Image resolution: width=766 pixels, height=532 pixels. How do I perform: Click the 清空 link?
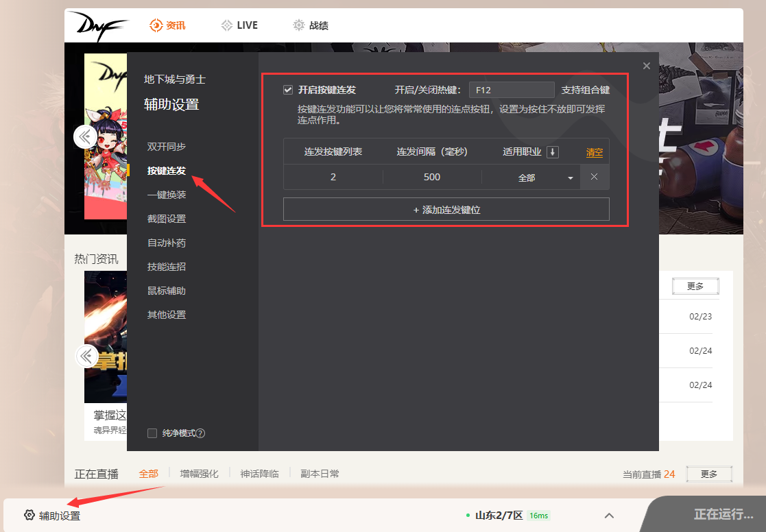tap(594, 152)
